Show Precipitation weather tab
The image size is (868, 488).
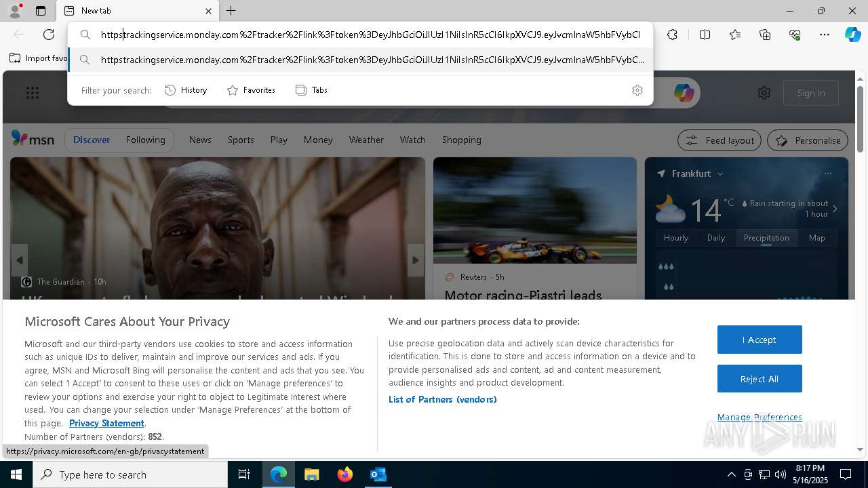(766, 238)
